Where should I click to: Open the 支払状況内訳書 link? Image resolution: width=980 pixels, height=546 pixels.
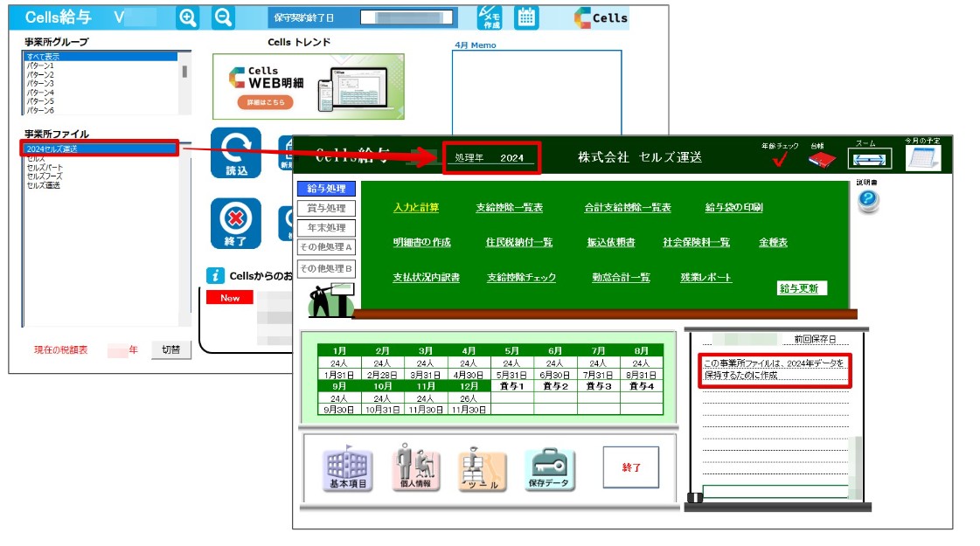pyautogui.click(x=427, y=278)
